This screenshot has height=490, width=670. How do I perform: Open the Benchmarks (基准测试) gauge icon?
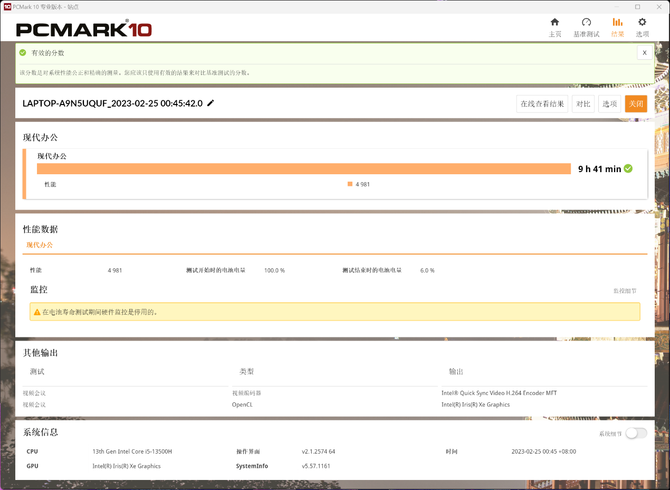586,22
